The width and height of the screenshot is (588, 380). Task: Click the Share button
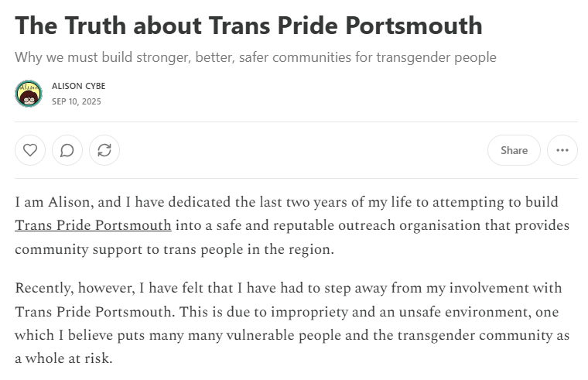pos(514,150)
